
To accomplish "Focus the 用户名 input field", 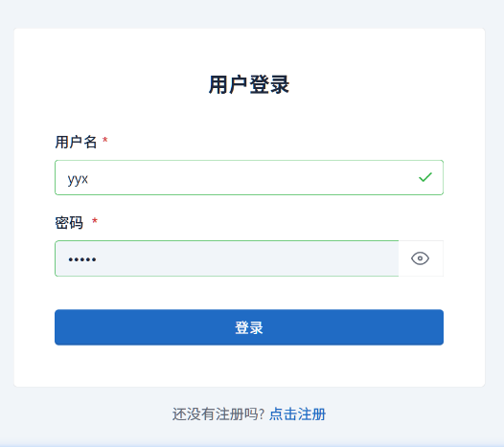I will point(249,178).
